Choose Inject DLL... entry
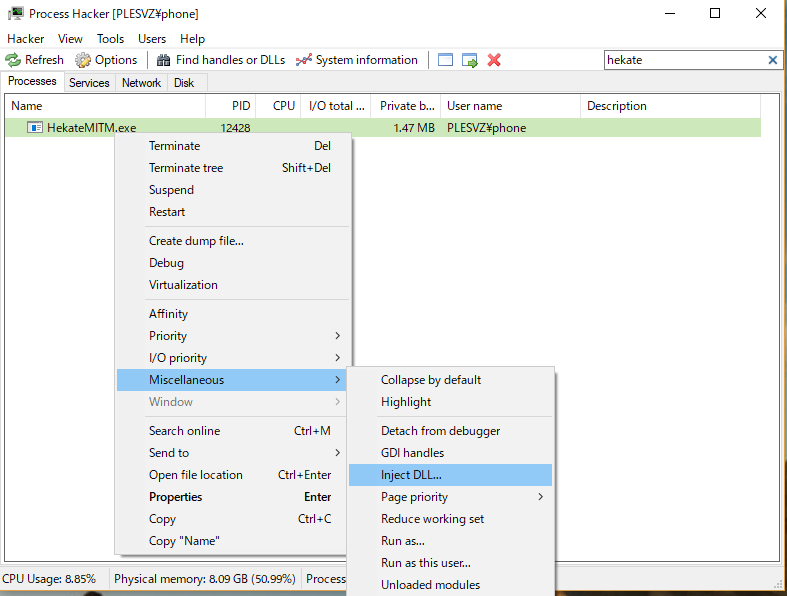Viewport: 787px width, 596px height. 450,475
